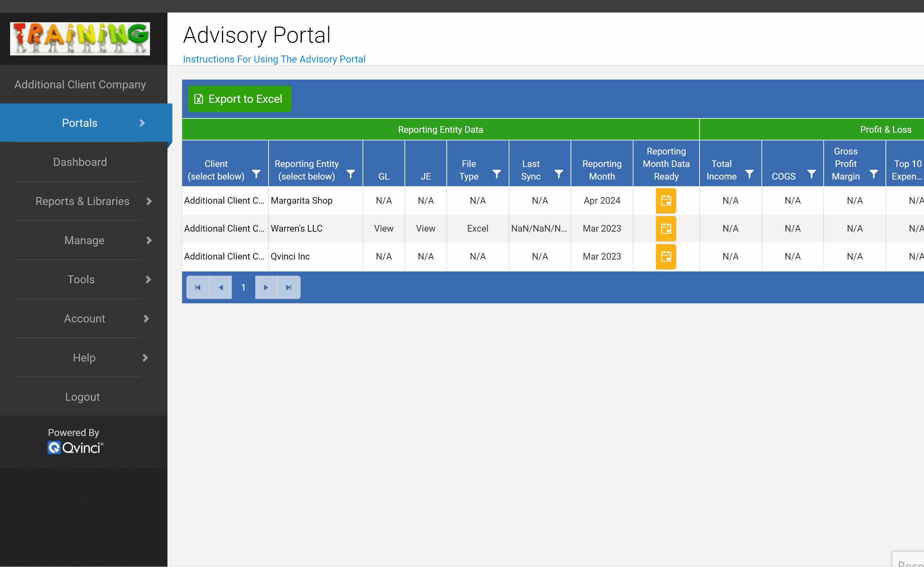Click the calendar icon for Warren's LLC
Image resolution: width=924 pixels, height=567 pixels.
[666, 229]
